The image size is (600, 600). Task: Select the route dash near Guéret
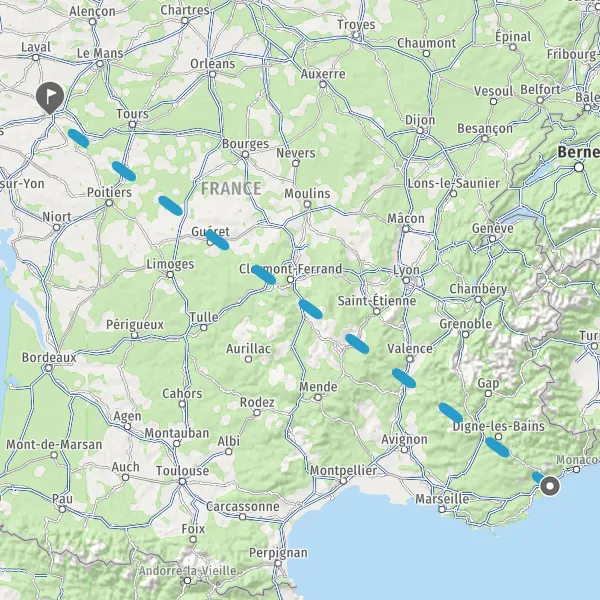(x=217, y=240)
